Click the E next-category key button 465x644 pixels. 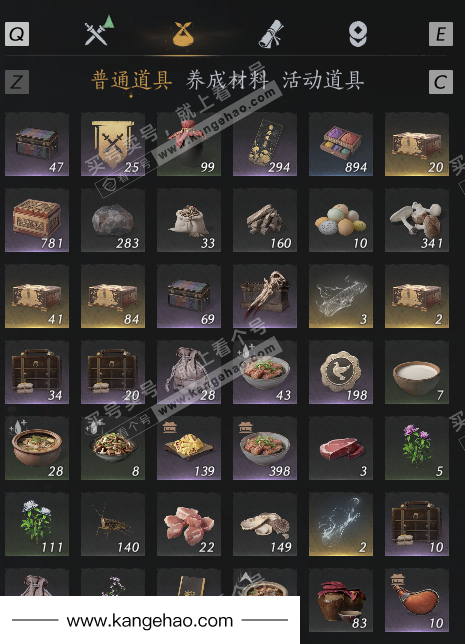(441, 34)
